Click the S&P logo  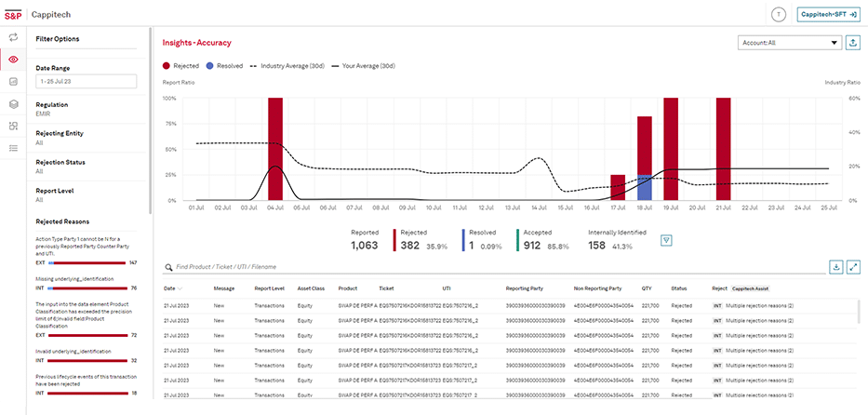[13, 14]
